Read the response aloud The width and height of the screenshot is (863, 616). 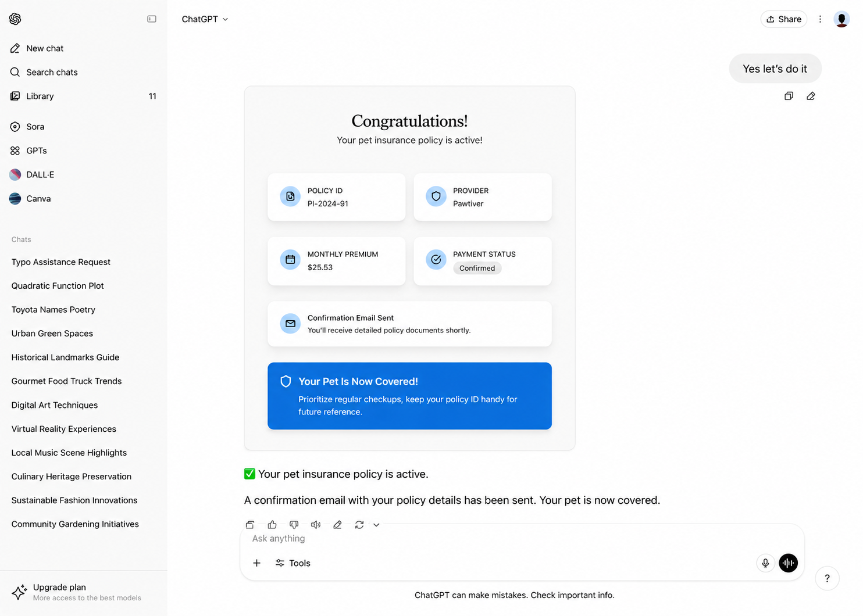point(316,525)
